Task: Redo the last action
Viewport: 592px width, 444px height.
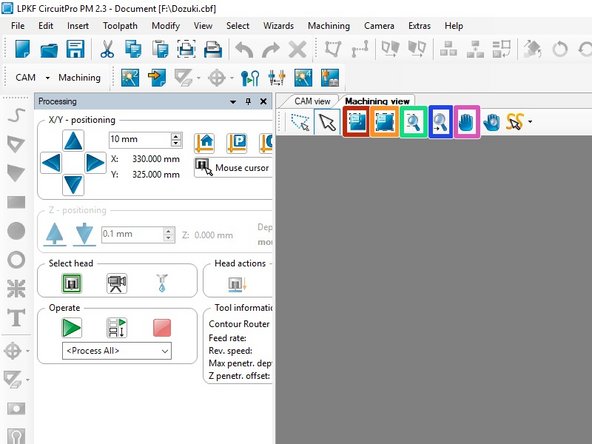Action: (271, 49)
